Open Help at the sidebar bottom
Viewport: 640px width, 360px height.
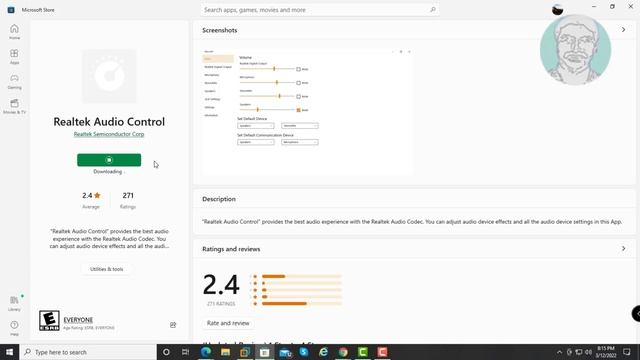point(14,328)
